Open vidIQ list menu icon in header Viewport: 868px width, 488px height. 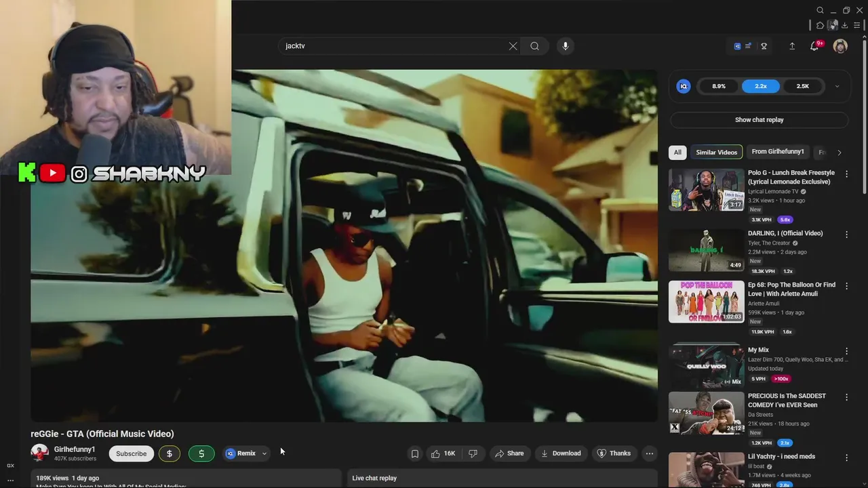[x=748, y=46]
